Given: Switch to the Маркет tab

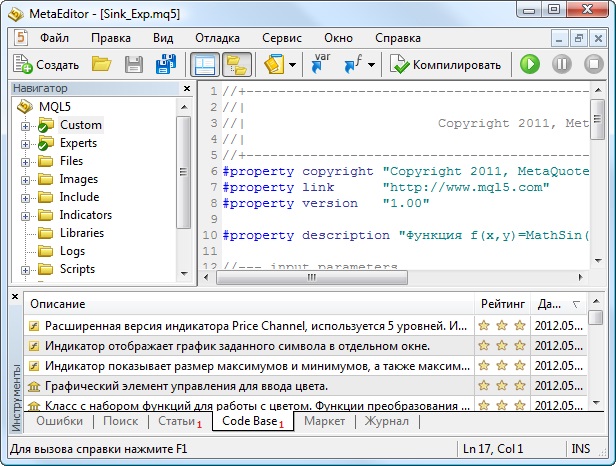Looking at the screenshot, I should (324, 421).
